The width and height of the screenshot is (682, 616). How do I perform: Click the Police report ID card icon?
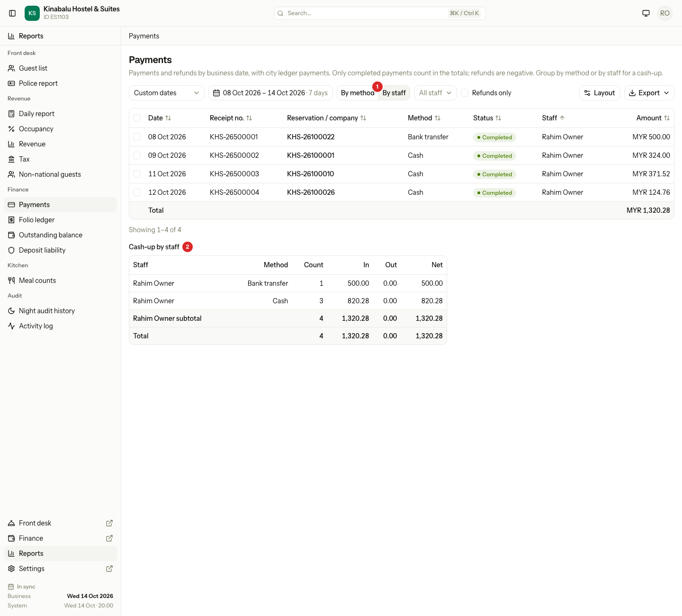[11, 83]
